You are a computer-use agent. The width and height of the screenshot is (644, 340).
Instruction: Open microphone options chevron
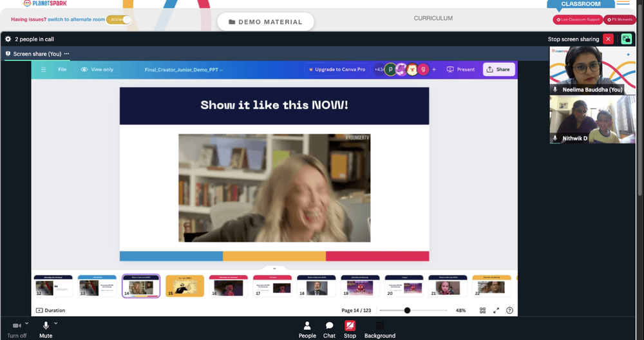point(56,323)
